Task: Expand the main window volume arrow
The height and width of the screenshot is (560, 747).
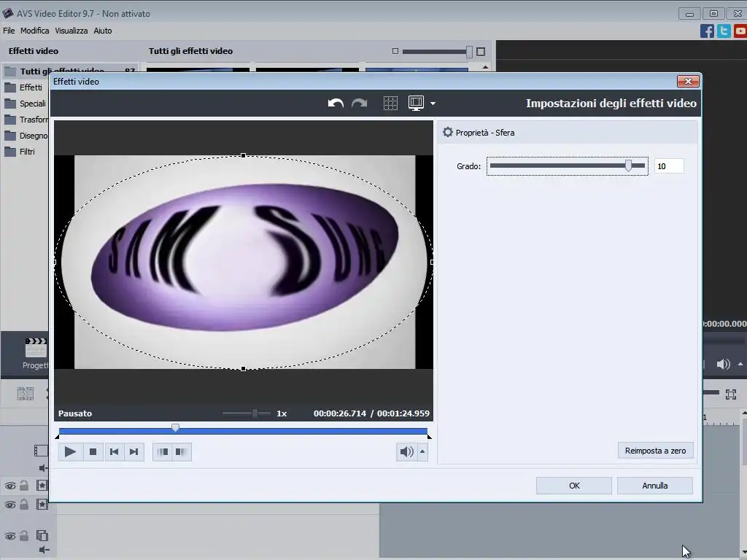Action: [740, 365]
